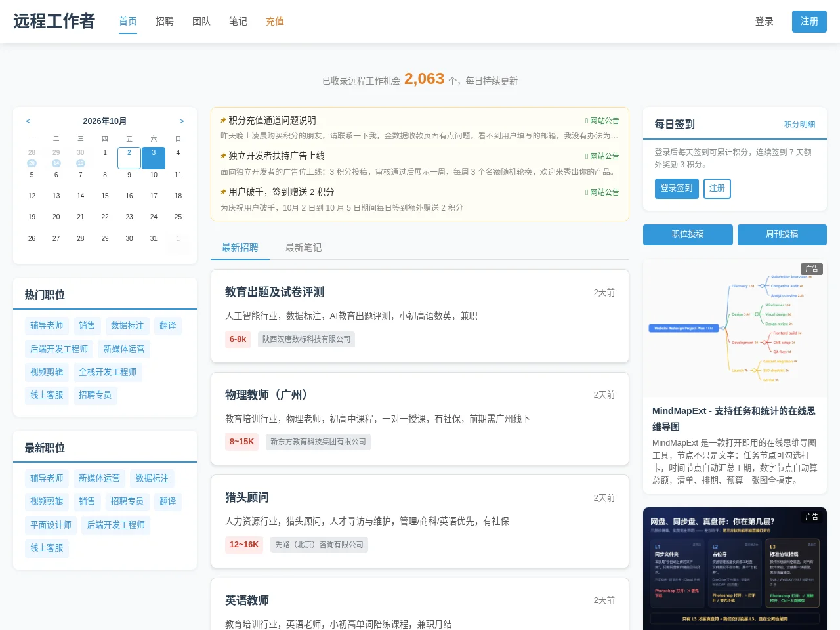
Task: Open 首页 in the top navigation
Action: click(128, 22)
